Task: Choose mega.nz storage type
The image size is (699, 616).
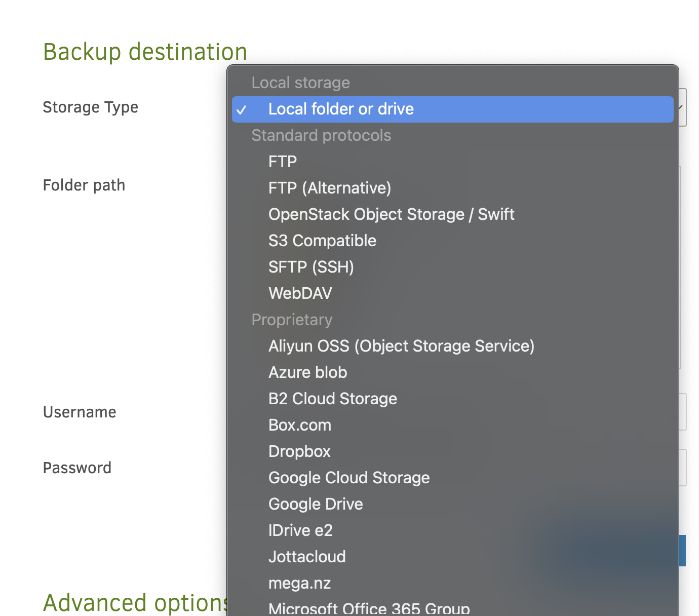Action: point(452,583)
